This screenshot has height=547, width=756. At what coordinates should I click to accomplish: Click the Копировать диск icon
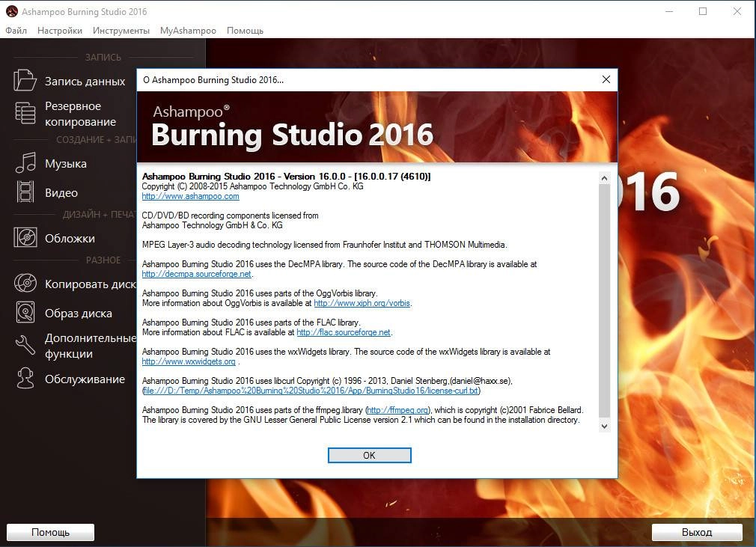click(x=25, y=284)
